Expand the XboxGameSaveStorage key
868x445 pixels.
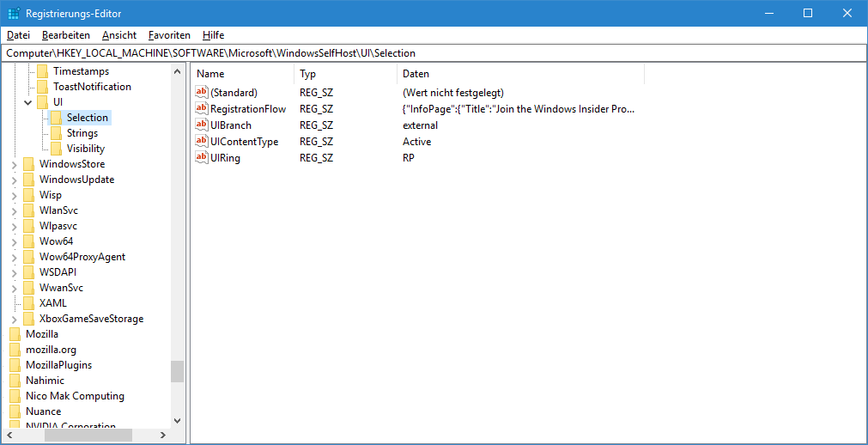point(14,320)
